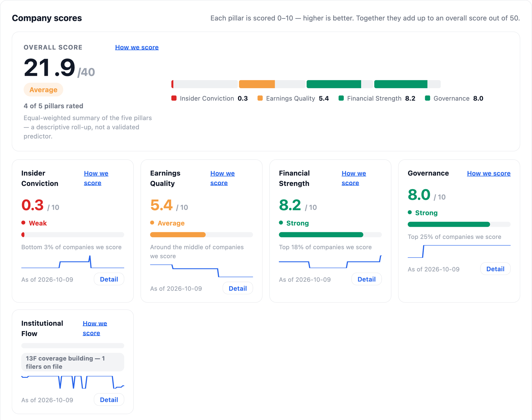
Task: Click the Financial Strength card progress bar
Action: tap(330, 234)
